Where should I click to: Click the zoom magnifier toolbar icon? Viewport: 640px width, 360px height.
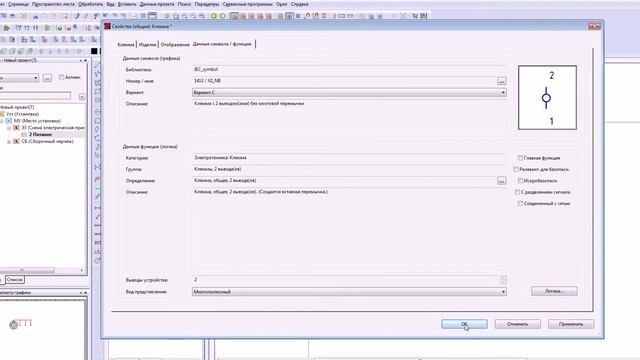[x=184, y=16]
